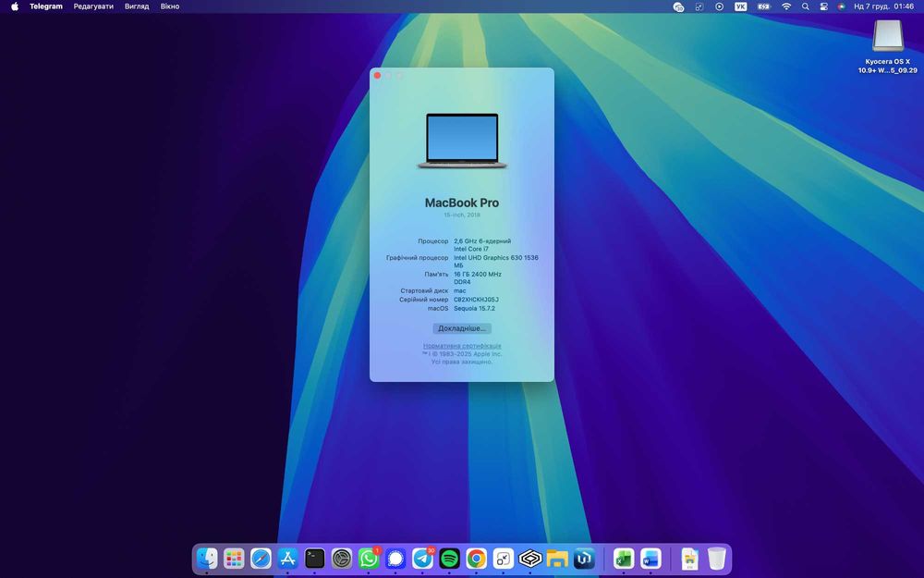Click the Процесор label
This screenshot has width=924, height=578.
click(x=433, y=241)
